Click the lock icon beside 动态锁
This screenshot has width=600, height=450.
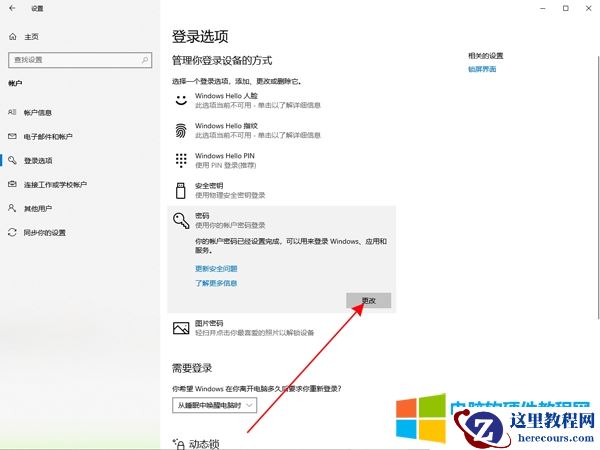click(x=179, y=444)
